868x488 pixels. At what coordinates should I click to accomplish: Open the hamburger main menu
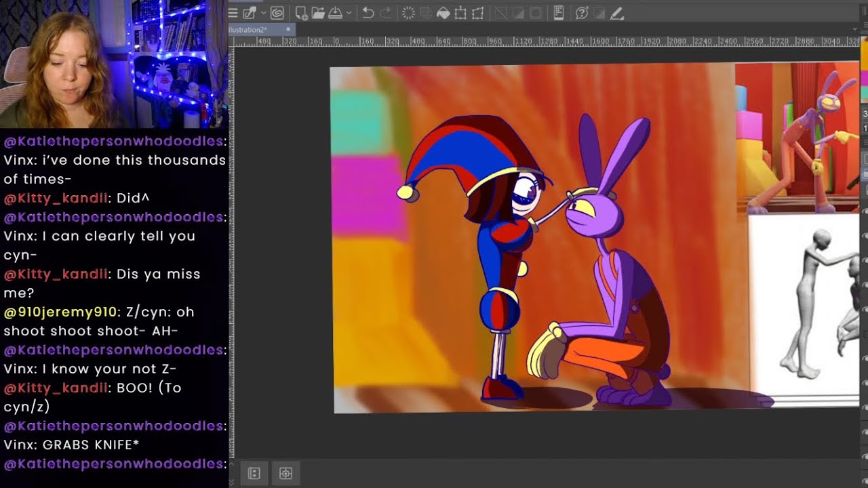pyautogui.click(x=233, y=13)
